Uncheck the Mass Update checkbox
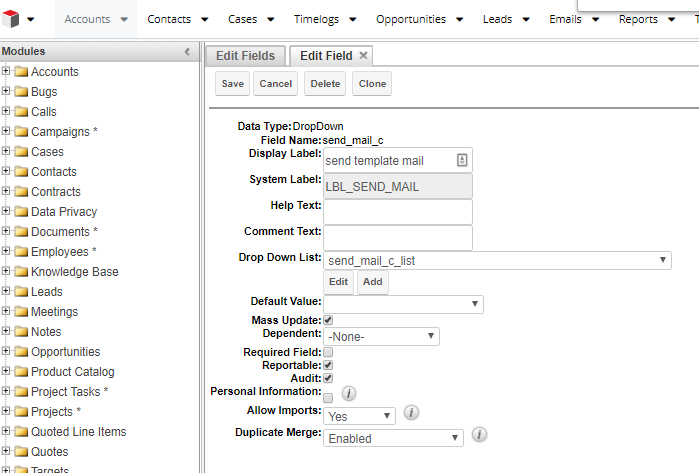 coord(328,320)
